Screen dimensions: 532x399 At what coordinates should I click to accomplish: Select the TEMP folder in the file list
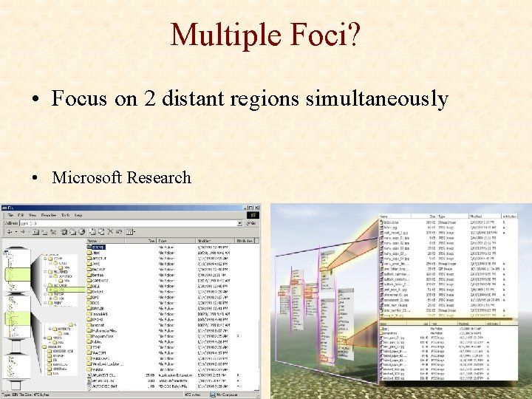[94, 347]
